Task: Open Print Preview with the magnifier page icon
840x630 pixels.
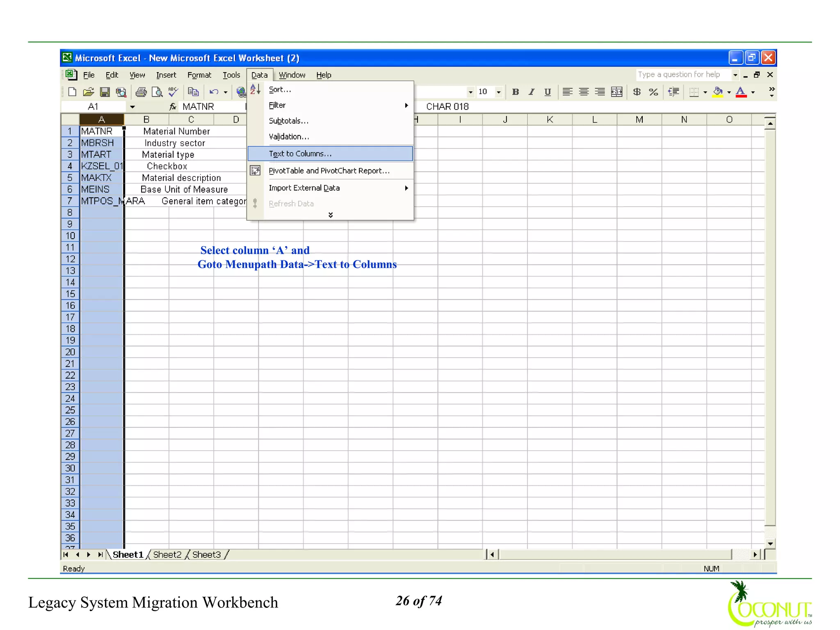Action: (x=157, y=92)
